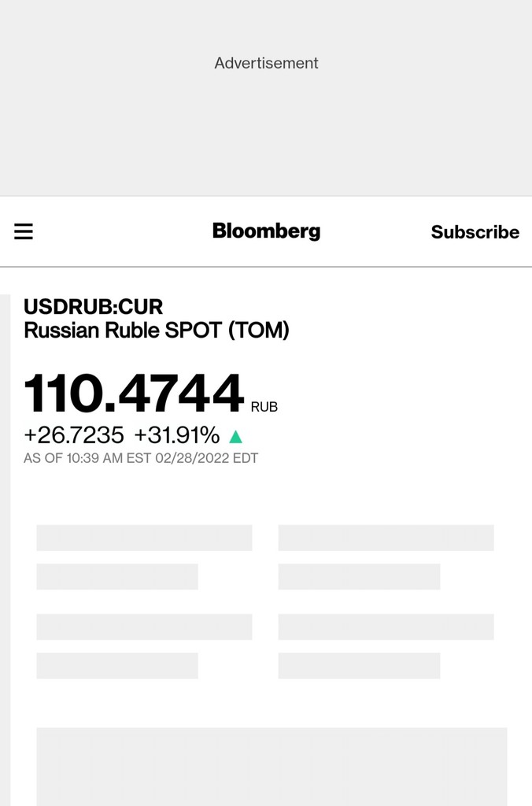Click the first short placeholder bar in left column
532x806 pixels.
tap(117, 576)
